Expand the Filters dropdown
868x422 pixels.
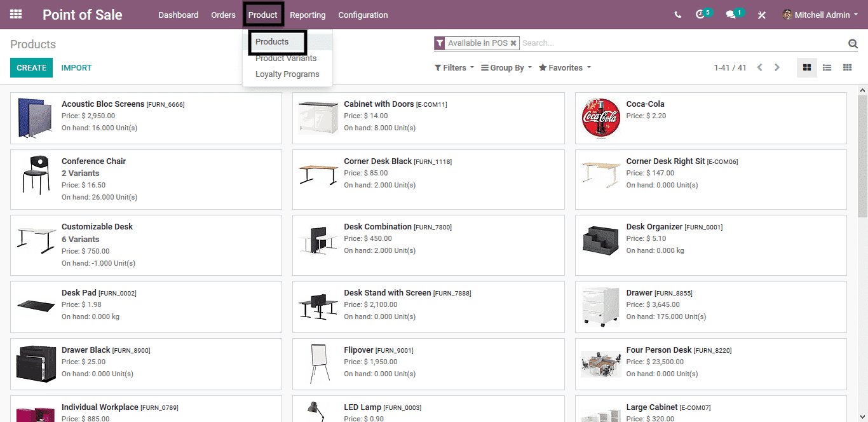click(x=454, y=68)
